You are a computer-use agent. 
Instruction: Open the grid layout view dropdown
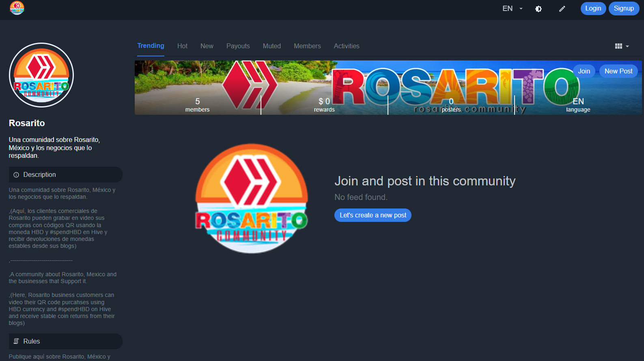click(622, 46)
